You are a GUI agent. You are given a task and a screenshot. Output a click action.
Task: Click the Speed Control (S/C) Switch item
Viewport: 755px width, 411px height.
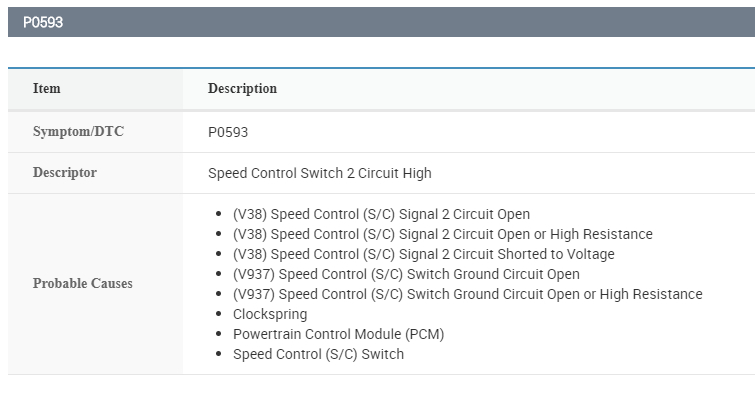point(318,354)
